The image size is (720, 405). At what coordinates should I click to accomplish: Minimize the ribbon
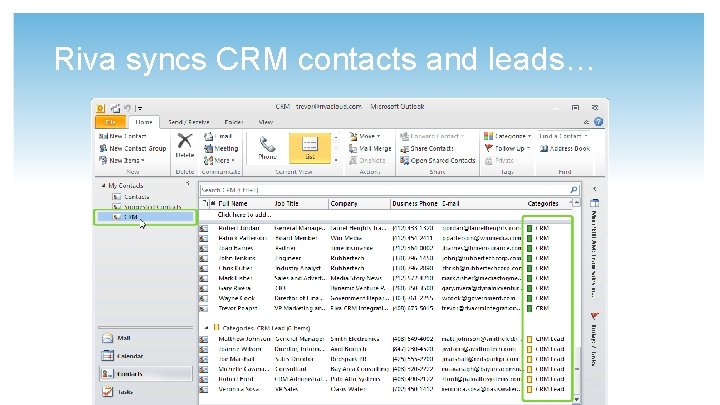pyautogui.click(x=586, y=122)
